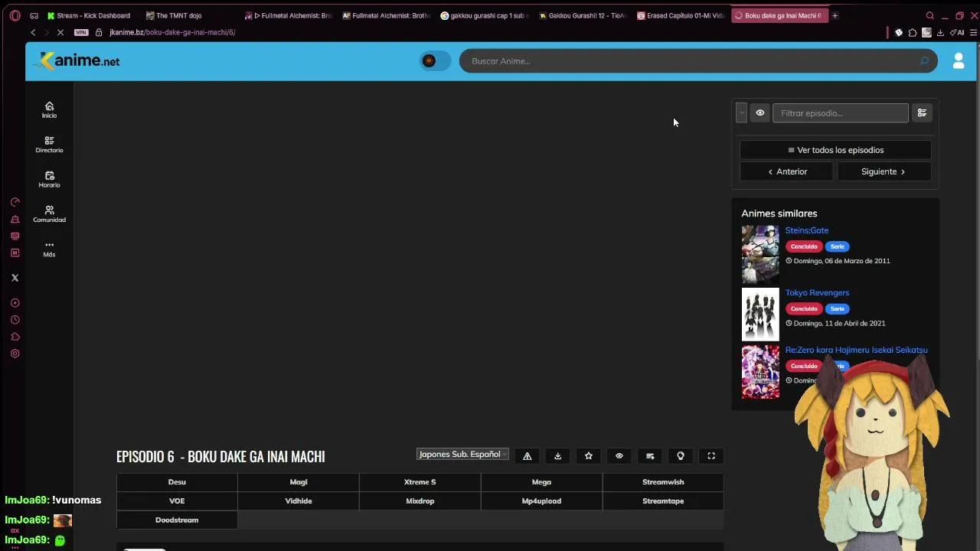Click the download episode icon below the player
Viewport: 980px width, 551px height.
coord(558,456)
